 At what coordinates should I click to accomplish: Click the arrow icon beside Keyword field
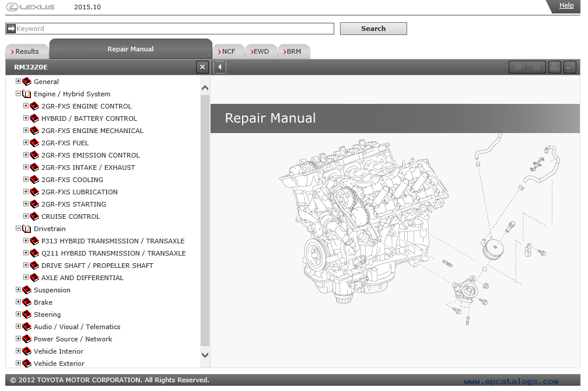(10, 29)
